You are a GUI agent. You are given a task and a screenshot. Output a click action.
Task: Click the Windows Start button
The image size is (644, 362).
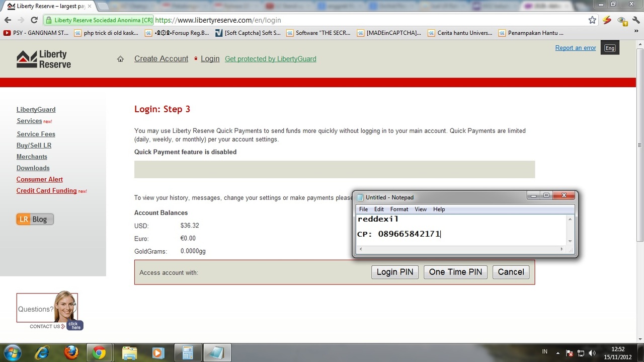click(12, 352)
